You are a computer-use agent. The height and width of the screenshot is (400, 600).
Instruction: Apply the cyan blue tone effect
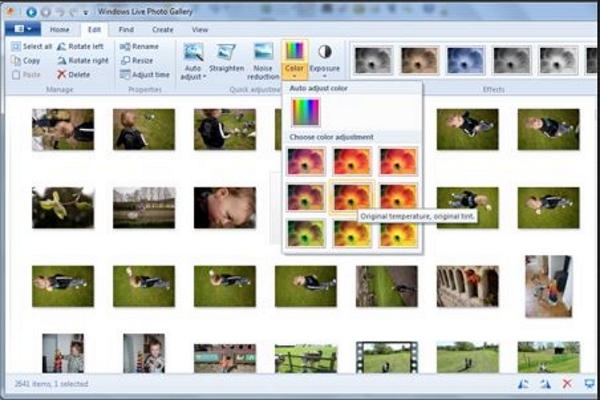coord(466,60)
